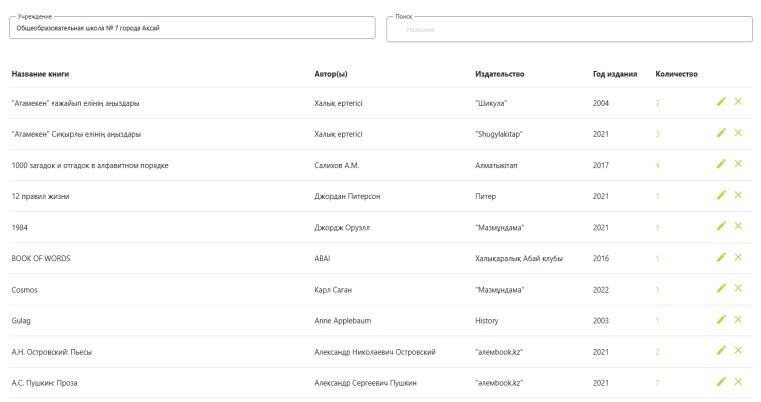Click the 'Количество' column header

pos(676,74)
